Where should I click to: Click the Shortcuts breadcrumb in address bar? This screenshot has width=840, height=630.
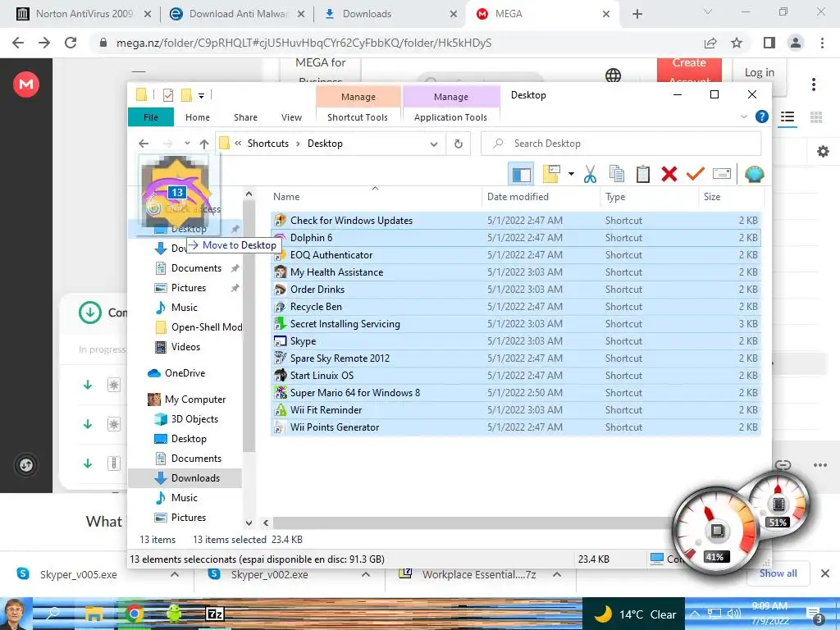coord(268,144)
